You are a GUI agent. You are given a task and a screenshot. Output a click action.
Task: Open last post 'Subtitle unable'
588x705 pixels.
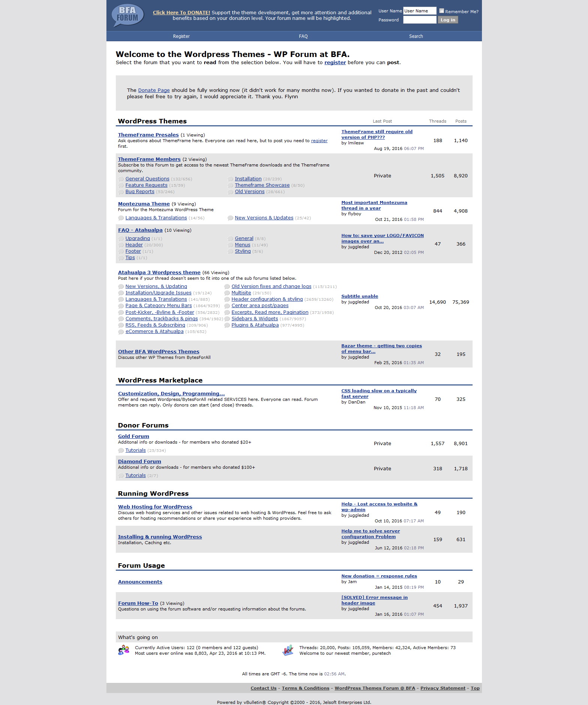(360, 296)
